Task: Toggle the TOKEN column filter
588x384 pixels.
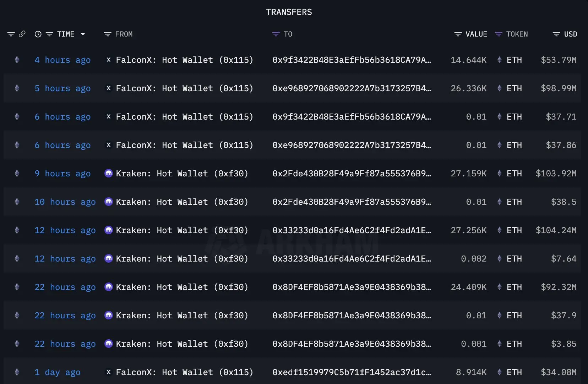Action: point(499,34)
